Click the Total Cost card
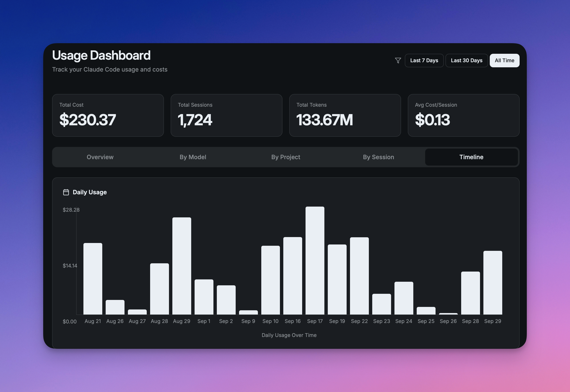The height and width of the screenshot is (392, 570). 108,115
